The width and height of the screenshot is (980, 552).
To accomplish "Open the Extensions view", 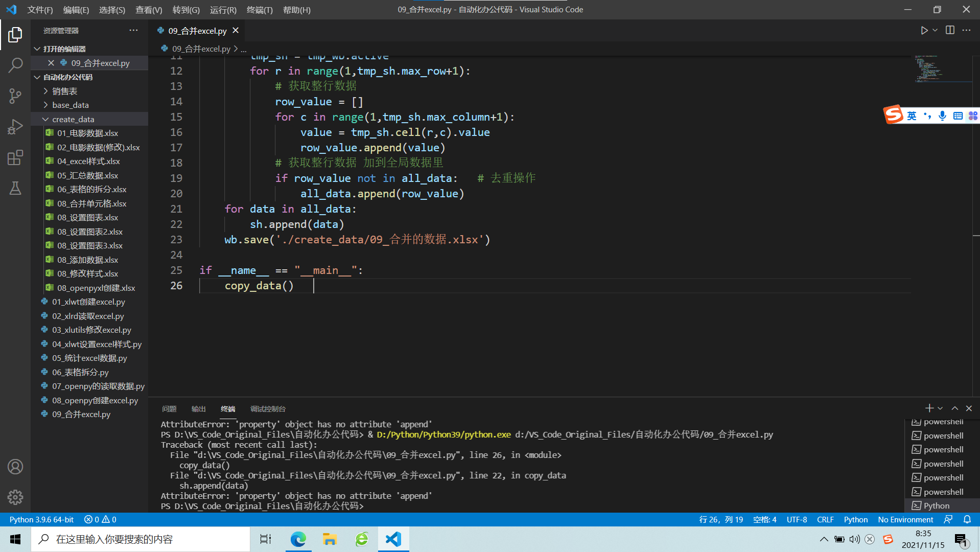I will pyautogui.click(x=15, y=157).
